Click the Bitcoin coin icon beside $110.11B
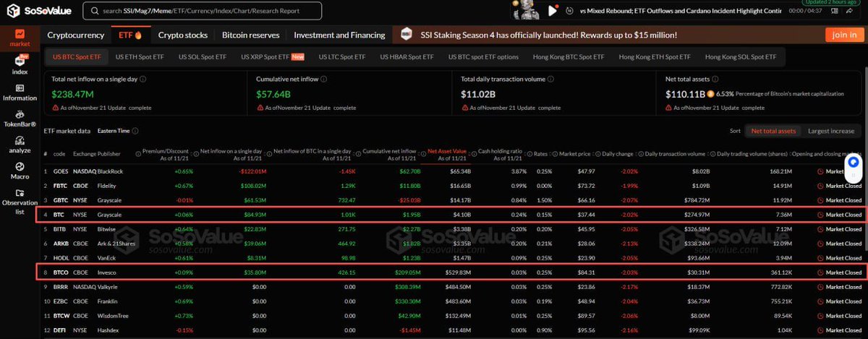Viewport: 868px width, 339px height. pos(711,94)
